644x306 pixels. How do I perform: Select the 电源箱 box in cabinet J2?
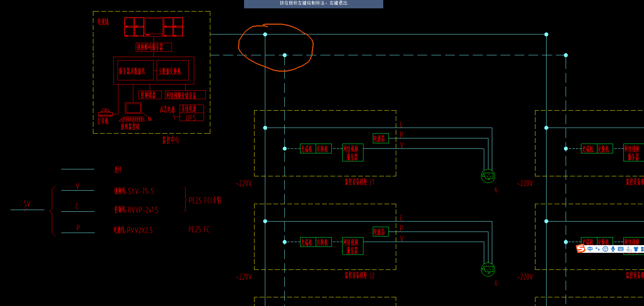coord(381,232)
